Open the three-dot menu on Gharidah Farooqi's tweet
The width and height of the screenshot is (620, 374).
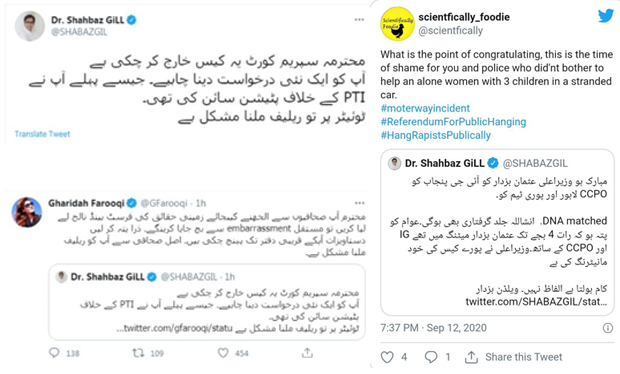[x=359, y=203]
